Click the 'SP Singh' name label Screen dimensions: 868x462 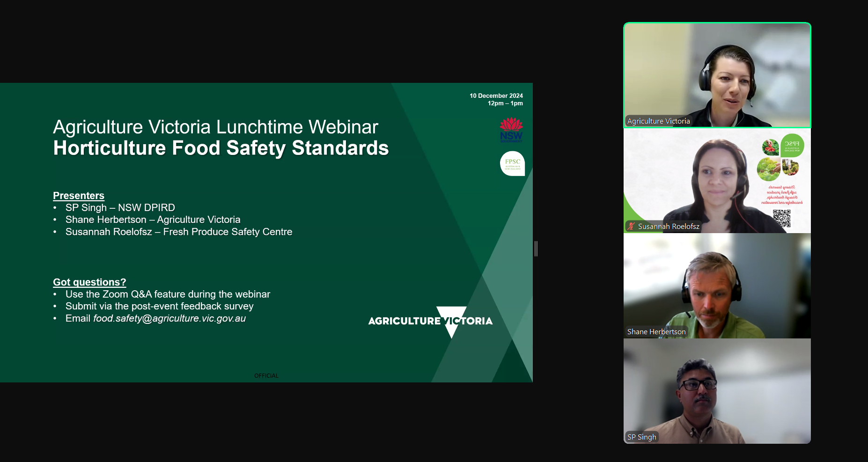pos(642,437)
